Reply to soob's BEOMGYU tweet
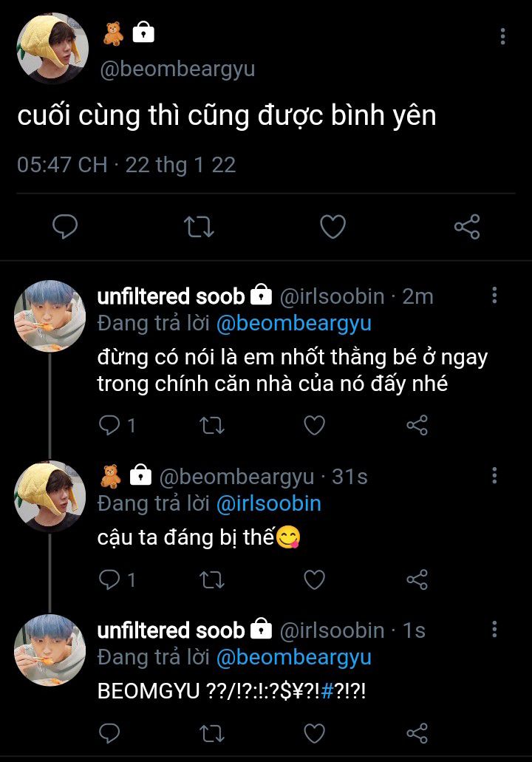Viewport: 532px width, 762px height. [x=109, y=733]
